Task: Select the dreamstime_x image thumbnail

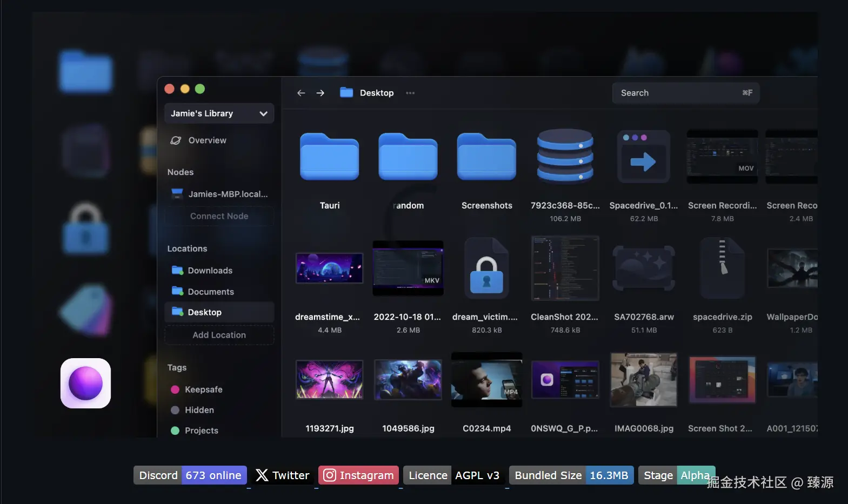Action: pyautogui.click(x=330, y=268)
